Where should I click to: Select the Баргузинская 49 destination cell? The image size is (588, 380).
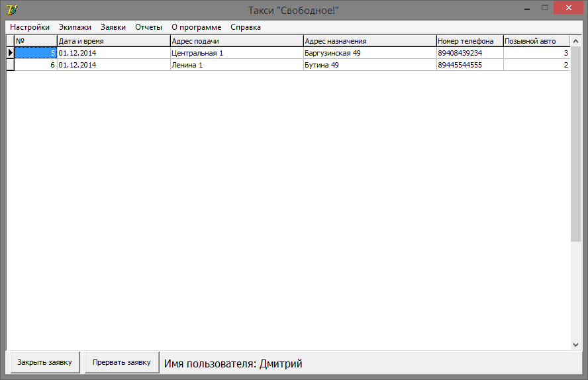tap(369, 53)
